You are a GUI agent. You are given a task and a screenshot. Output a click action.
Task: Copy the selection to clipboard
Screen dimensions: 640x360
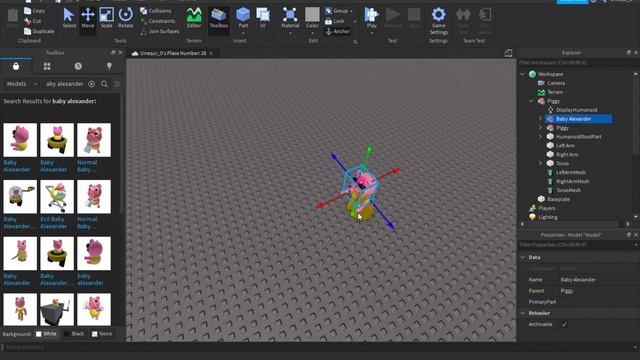[x=34, y=11]
